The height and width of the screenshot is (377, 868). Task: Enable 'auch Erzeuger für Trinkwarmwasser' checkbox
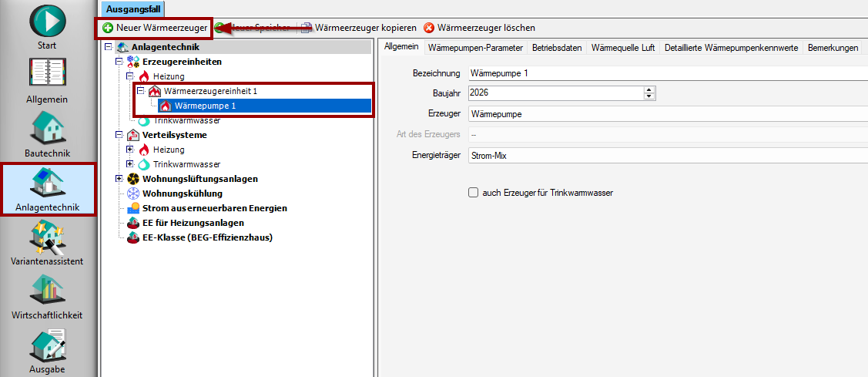[474, 193]
